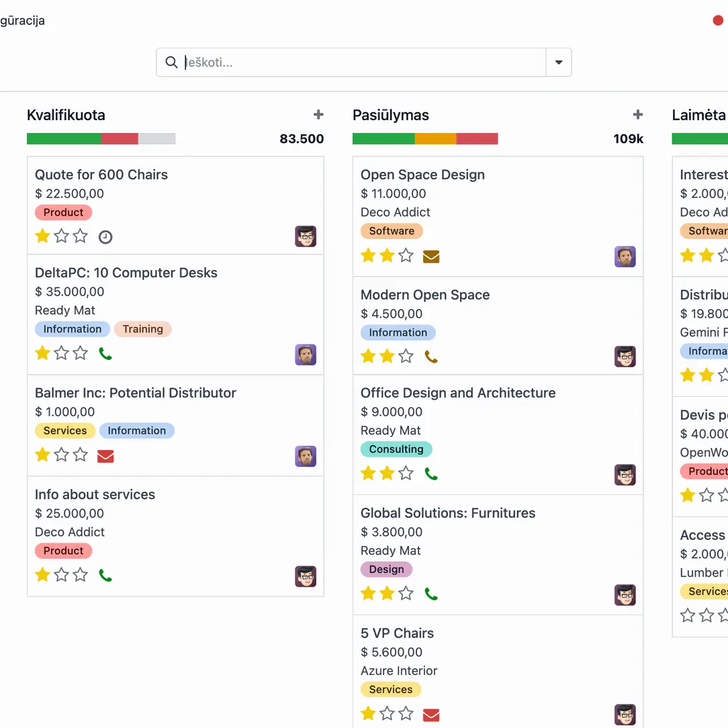
Task: Click the red segment of Kvalifikuota progress bar
Action: tap(120, 139)
